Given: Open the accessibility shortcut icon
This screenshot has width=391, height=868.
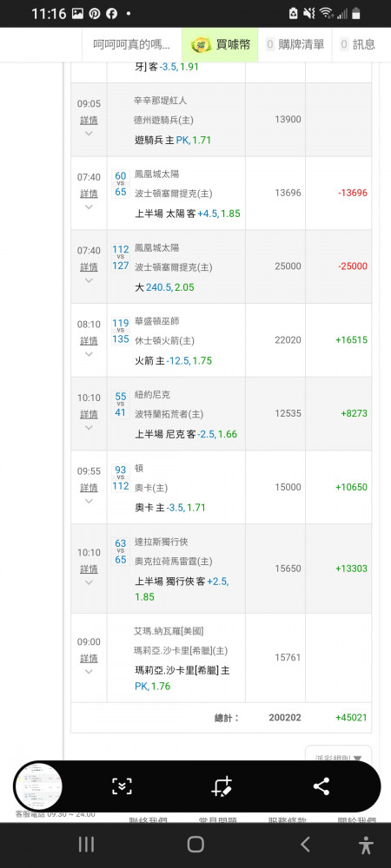Looking at the screenshot, I should (x=366, y=845).
